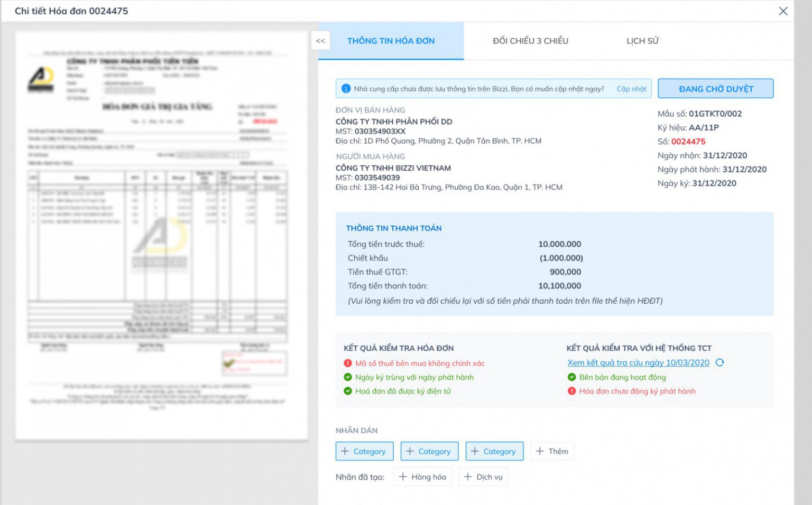Viewport: 812px width, 505px height.
Task: Collapse the invoice preview panel using the chevron button
Action: (320, 40)
